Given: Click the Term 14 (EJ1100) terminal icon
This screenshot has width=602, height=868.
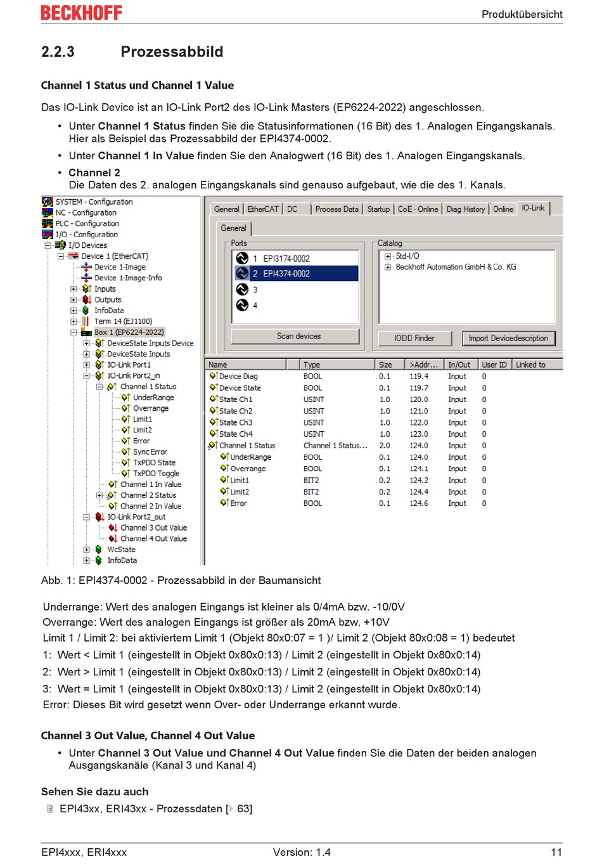Looking at the screenshot, I should (x=86, y=321).
